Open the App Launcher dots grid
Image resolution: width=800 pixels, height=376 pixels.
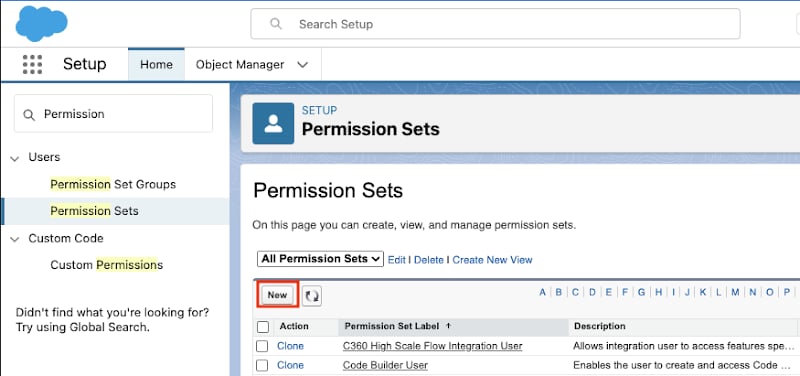tap(33, 65)
